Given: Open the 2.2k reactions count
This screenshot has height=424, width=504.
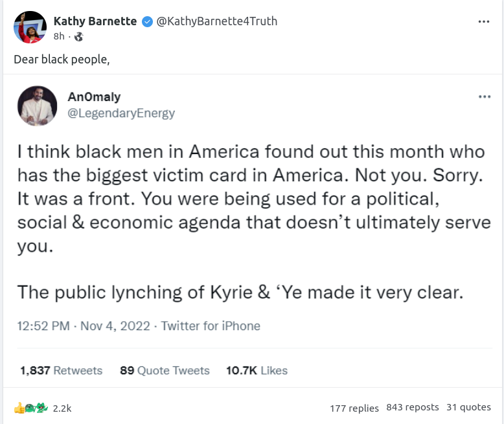Looking at the screenshot, I should pyautogui.click(x=62, y=408).
